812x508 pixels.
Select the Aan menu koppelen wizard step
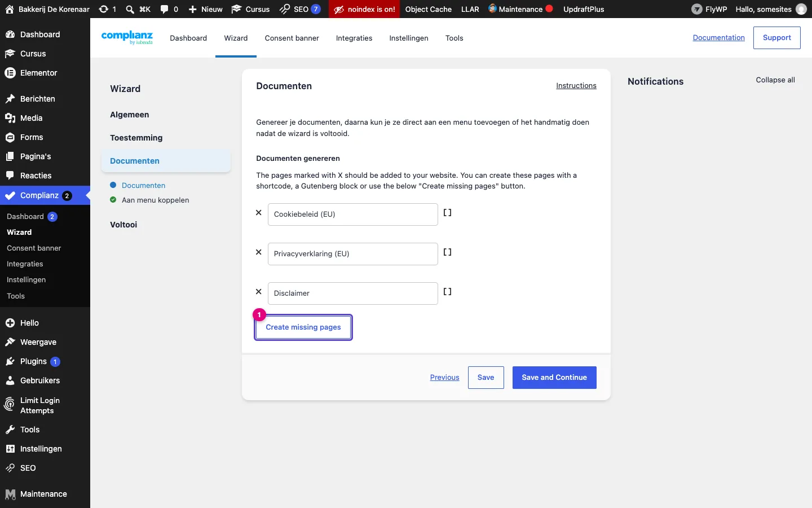click(x=156, y=200)
